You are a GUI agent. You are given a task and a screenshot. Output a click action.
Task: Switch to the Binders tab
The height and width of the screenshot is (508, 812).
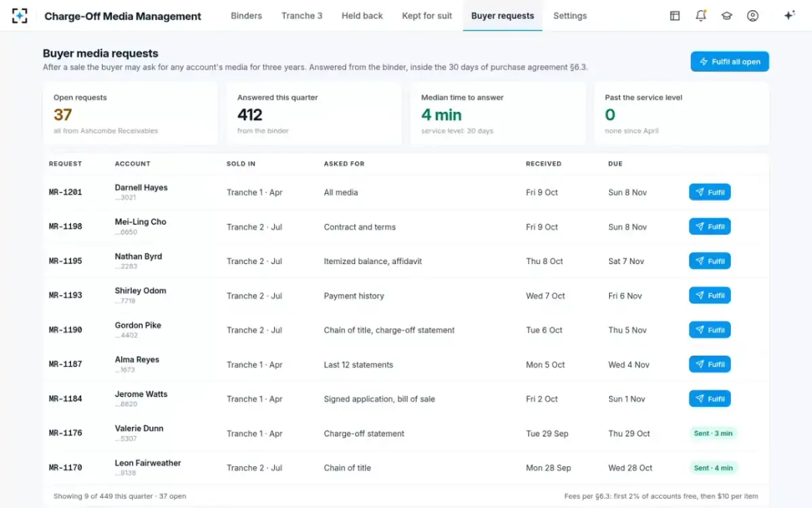pyautogui.click(x=246, y=16)
